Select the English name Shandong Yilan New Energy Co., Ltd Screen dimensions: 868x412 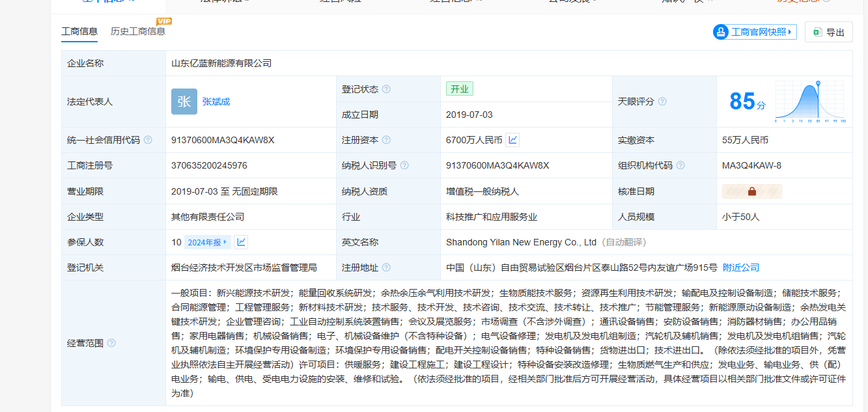click(521, 242)
